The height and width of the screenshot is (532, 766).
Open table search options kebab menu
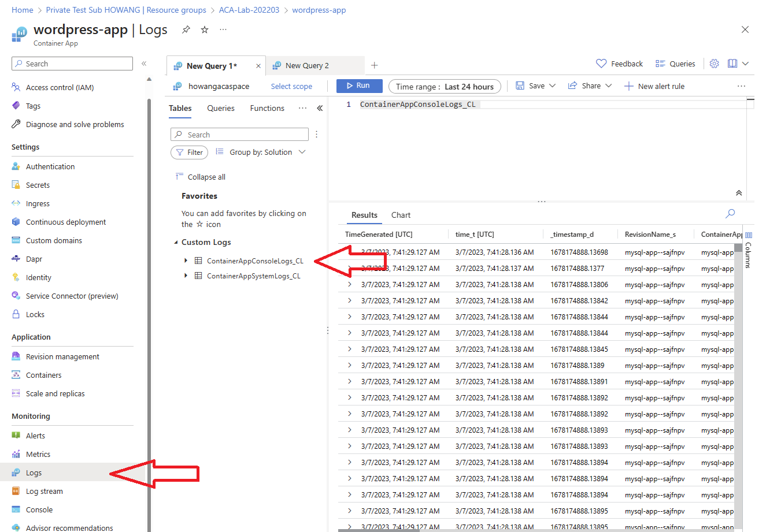point(317,135)
